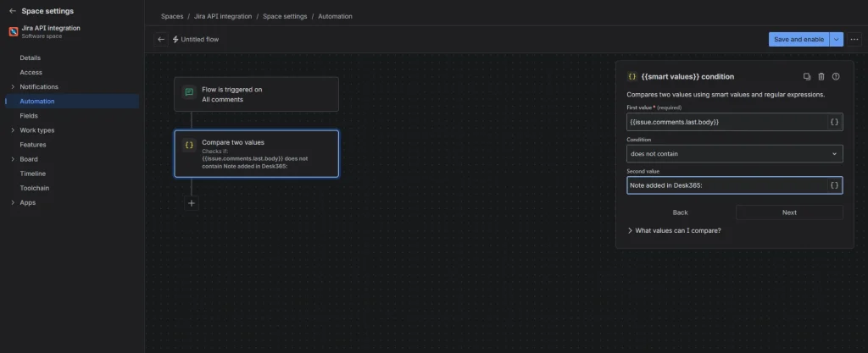
Task: Click the lightning bolt flow icon
Action: [x=175, y=39]
